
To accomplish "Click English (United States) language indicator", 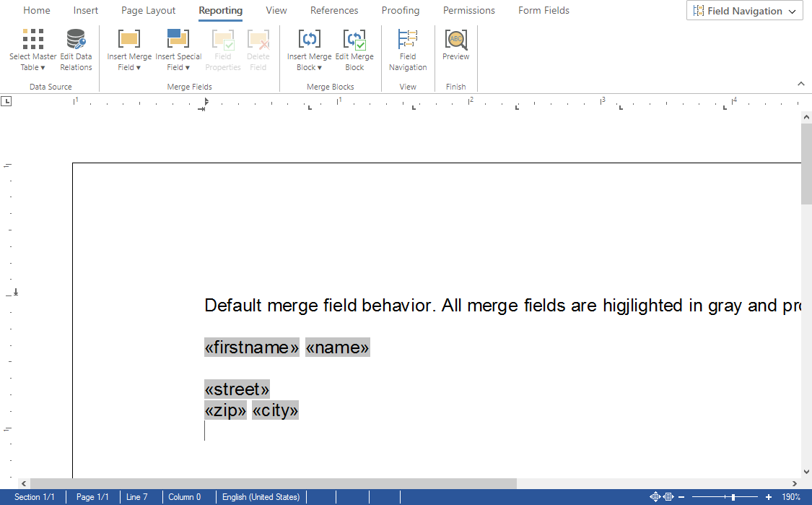I will click(x=261, y=497).
